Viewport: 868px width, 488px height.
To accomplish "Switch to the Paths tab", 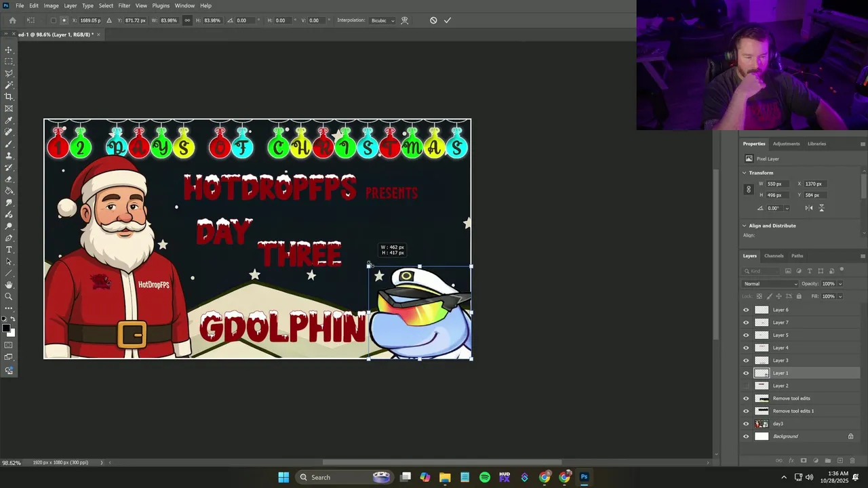I will [797, 256].
